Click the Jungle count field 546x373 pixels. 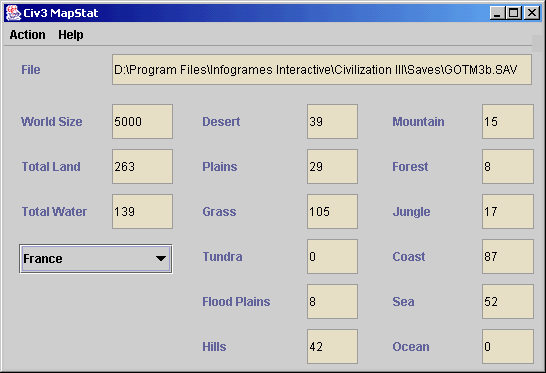pyautogui.click(x=508, y=211)
